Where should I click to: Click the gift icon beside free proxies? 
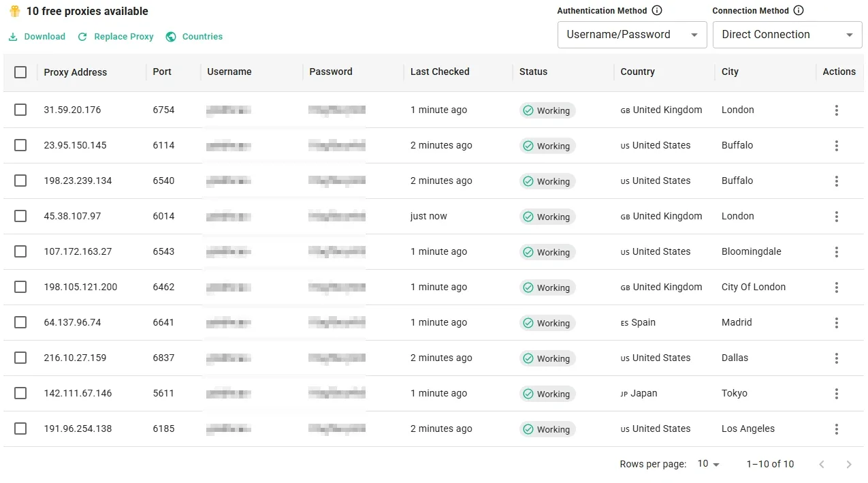pyautogui.click(x=14, y=12)
